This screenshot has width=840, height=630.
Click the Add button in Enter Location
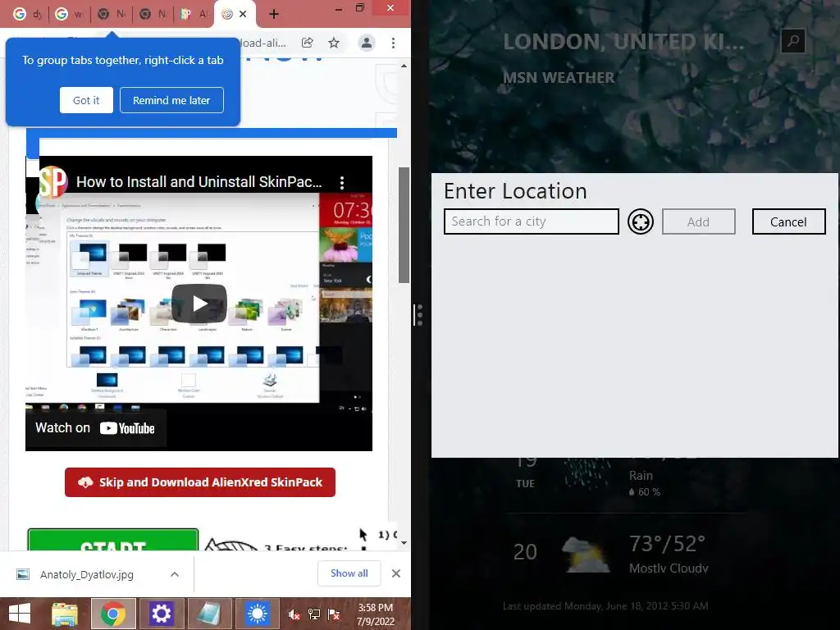pyautogui.click(x=699, y=221)
